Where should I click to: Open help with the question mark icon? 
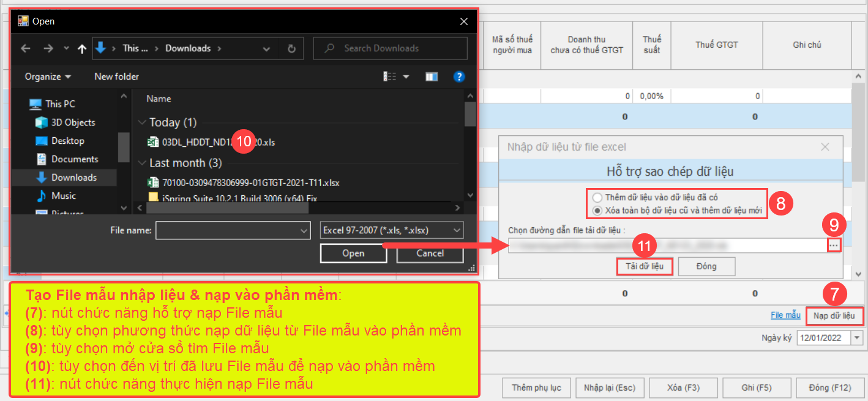pos(459,77)
